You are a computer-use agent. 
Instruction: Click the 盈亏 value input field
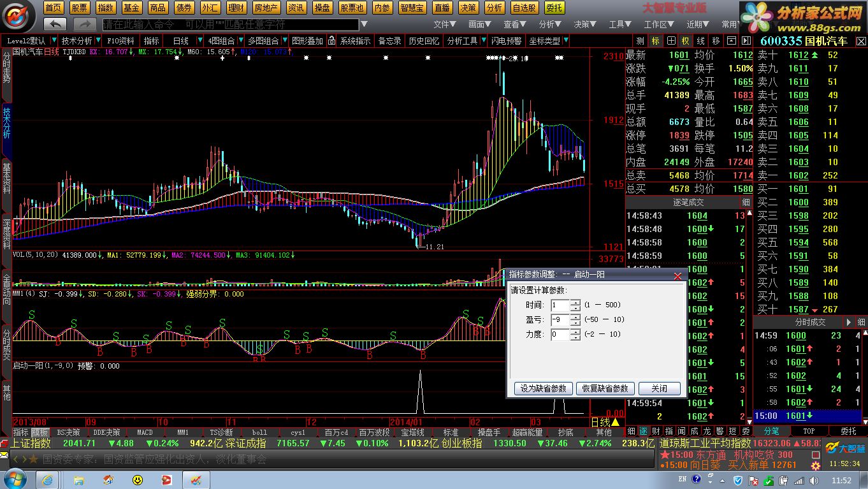pyautogui.click(x=561, y=319)
